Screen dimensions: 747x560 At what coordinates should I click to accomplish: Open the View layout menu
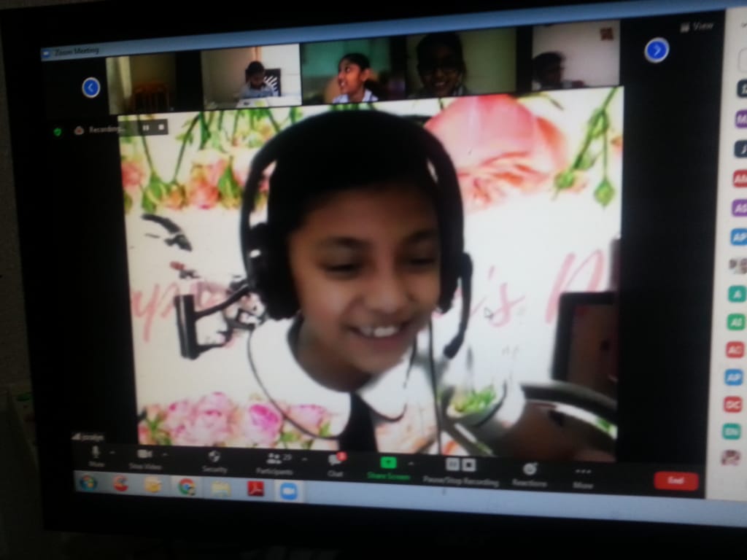[696, 27]
